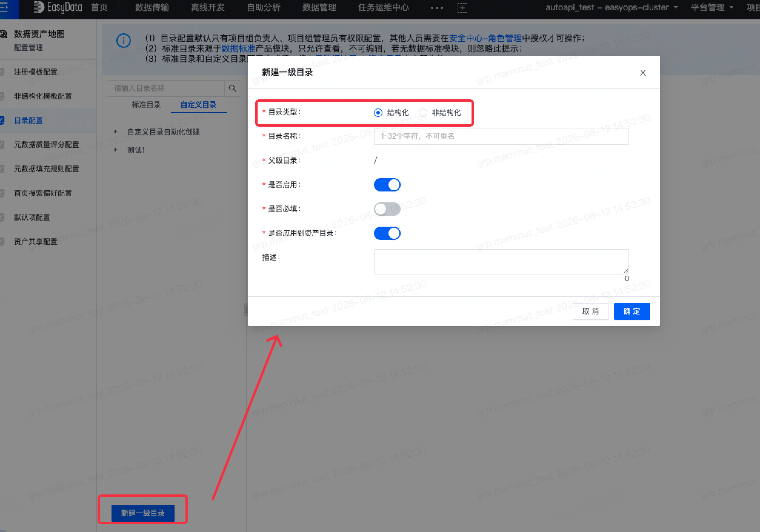Click the hamburger menu icon
Screen dimensions: 760x532
click(x=4, y=7)
